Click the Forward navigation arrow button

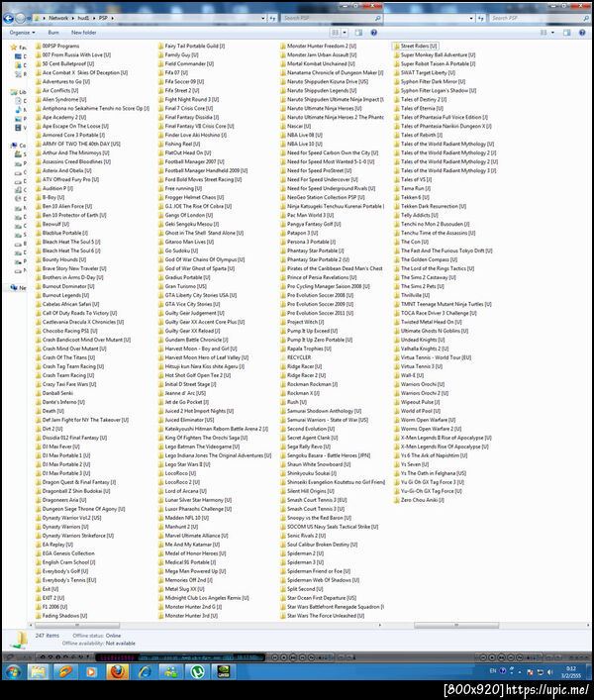pyautogui.click(x=20, y=18)
